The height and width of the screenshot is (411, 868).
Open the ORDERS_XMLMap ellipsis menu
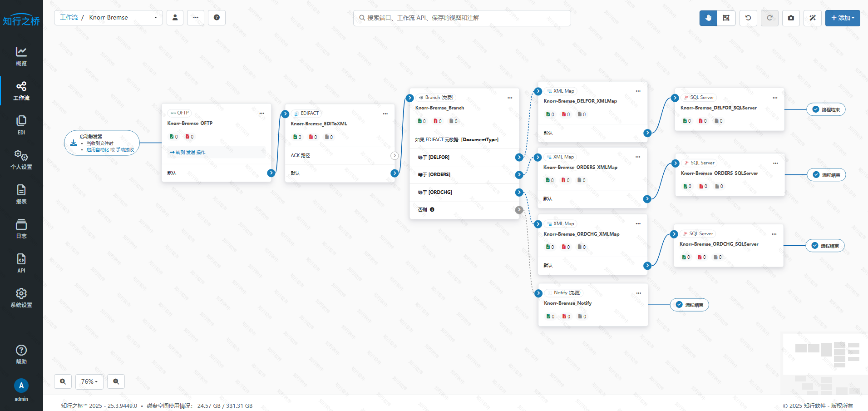pyautogui.click(x=638, y=157)
